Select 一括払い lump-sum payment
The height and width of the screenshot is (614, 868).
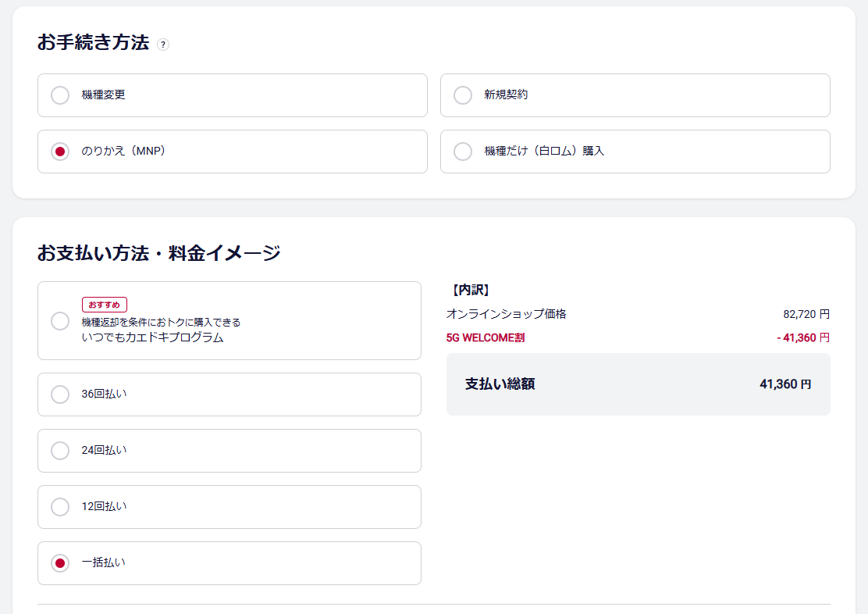60,563
